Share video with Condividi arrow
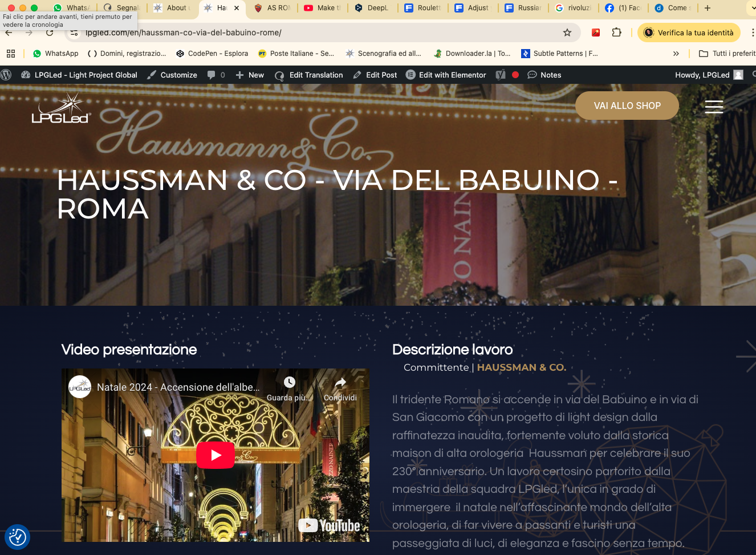The width and height of the screenshot is (756, 555). 340,382
